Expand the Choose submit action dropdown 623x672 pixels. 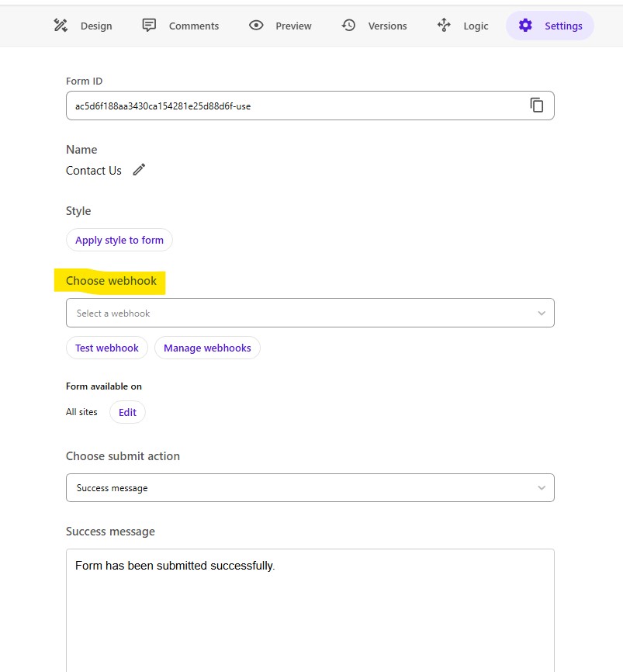310,488
